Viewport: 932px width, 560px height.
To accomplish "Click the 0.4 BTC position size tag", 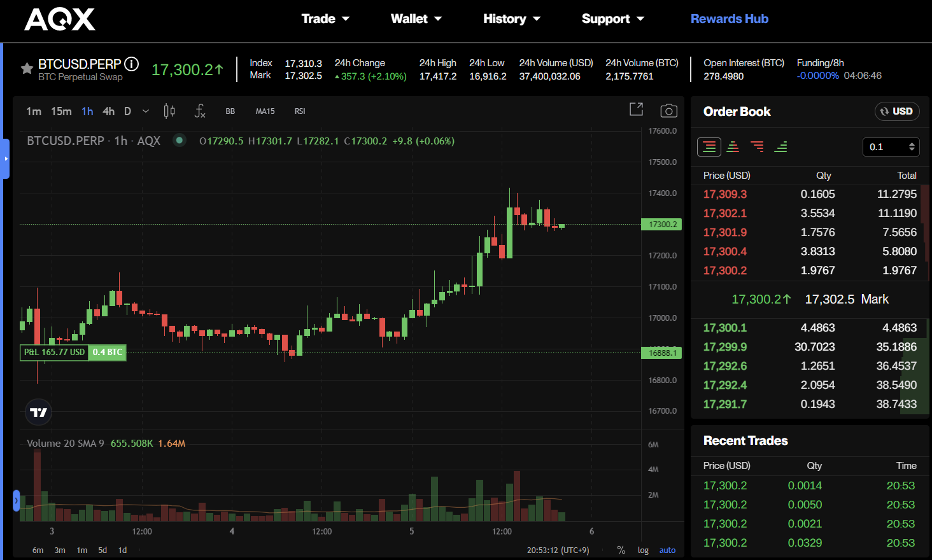I will click(x=107, y=353).
